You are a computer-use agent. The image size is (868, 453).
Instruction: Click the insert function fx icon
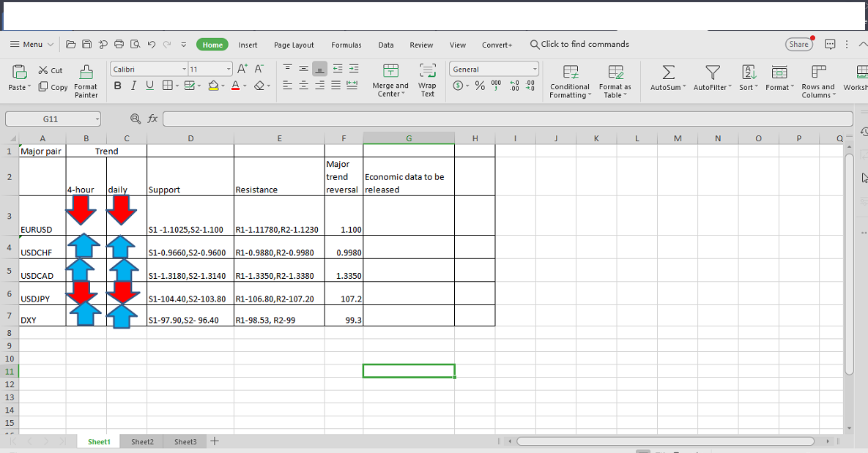click(x=152, y=119)
